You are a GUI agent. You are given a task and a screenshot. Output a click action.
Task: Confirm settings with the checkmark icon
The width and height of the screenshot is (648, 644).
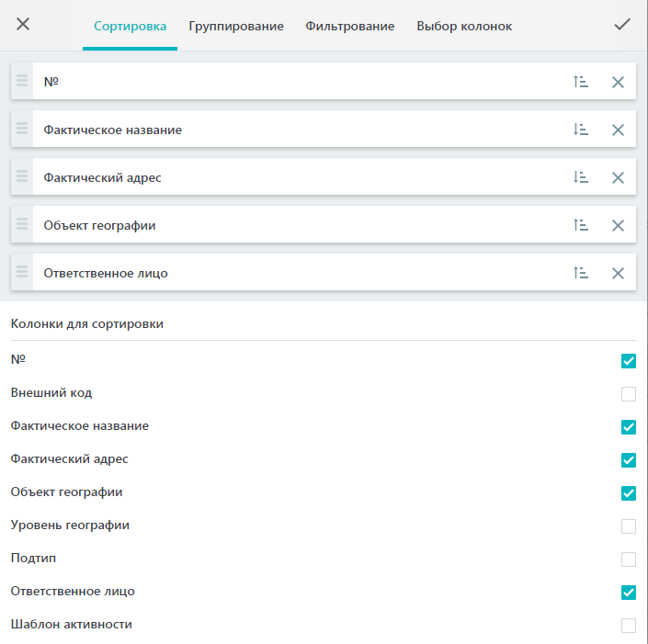click(622, 25)
